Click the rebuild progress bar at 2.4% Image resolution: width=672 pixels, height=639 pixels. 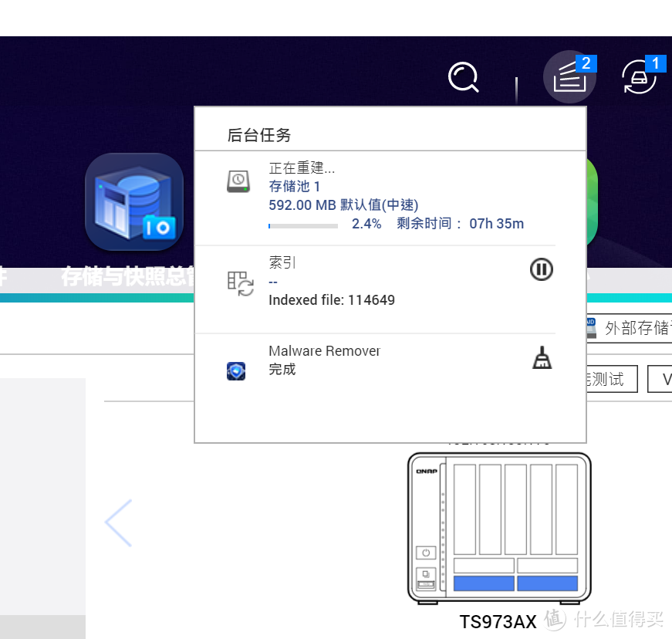[303, 225]
